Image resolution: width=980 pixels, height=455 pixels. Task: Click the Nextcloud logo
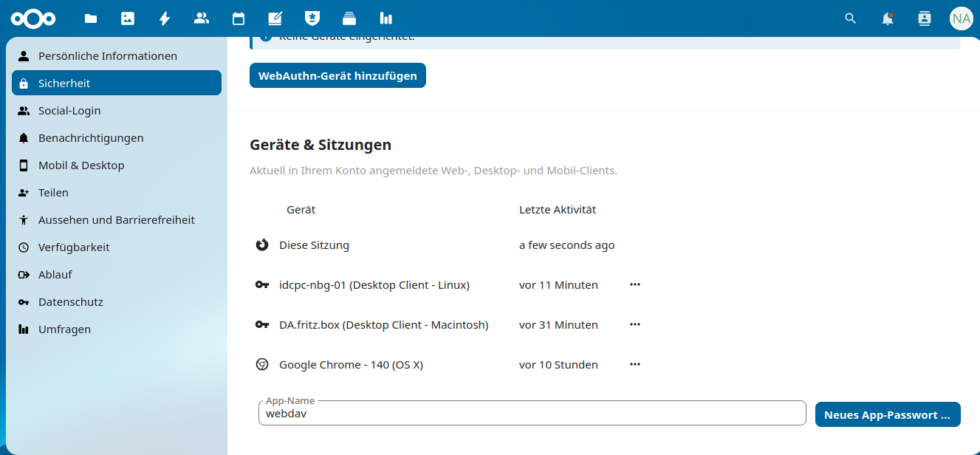32,18
